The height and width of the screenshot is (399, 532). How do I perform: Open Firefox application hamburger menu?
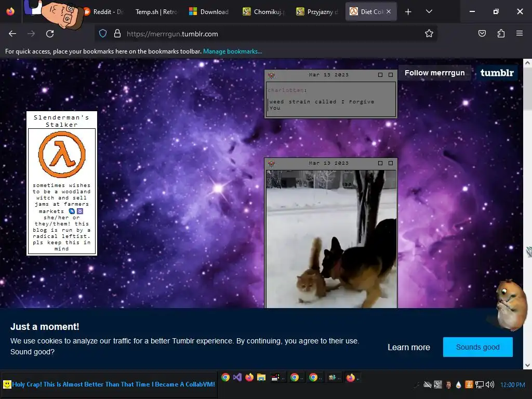(x=520, y=33)
